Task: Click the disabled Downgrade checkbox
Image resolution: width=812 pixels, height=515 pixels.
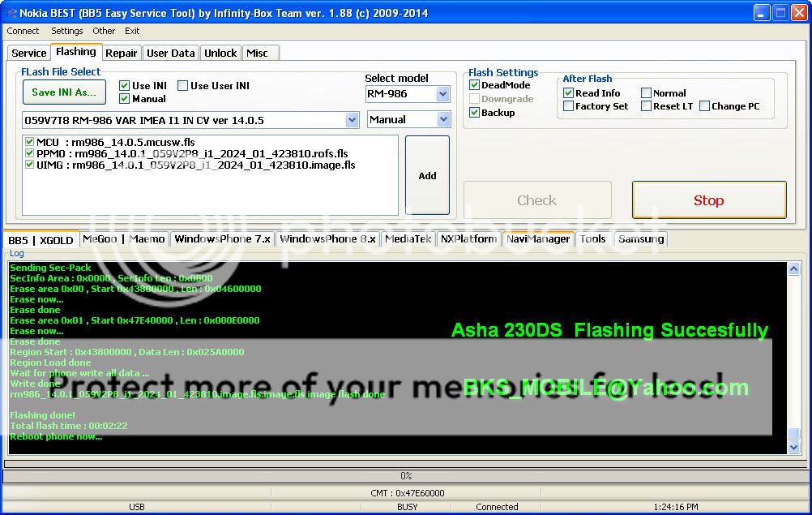Action: pyautogui.click(x=474, y=98)
